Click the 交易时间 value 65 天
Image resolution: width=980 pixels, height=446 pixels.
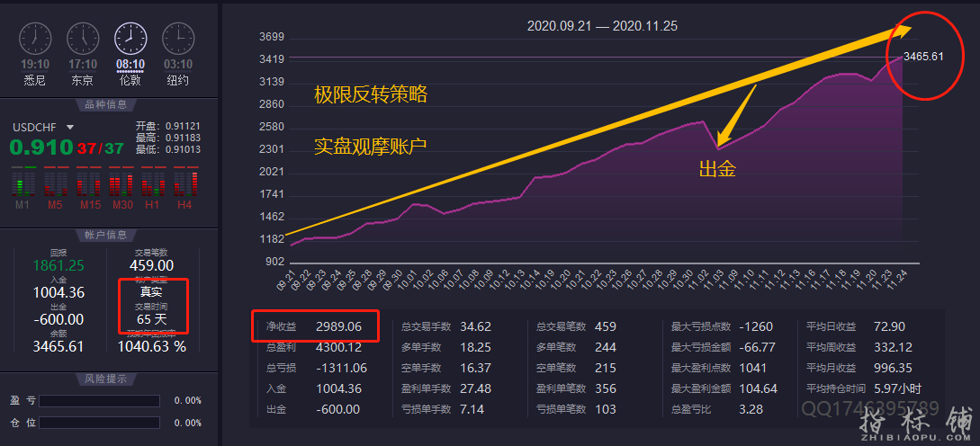click(x=152, y=319)
